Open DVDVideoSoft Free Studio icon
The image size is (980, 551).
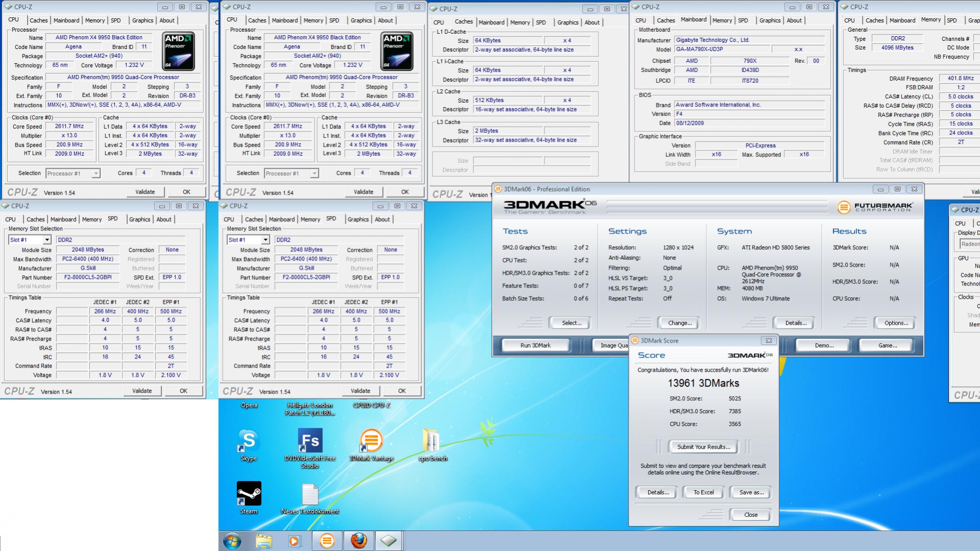tap(310, 441)
